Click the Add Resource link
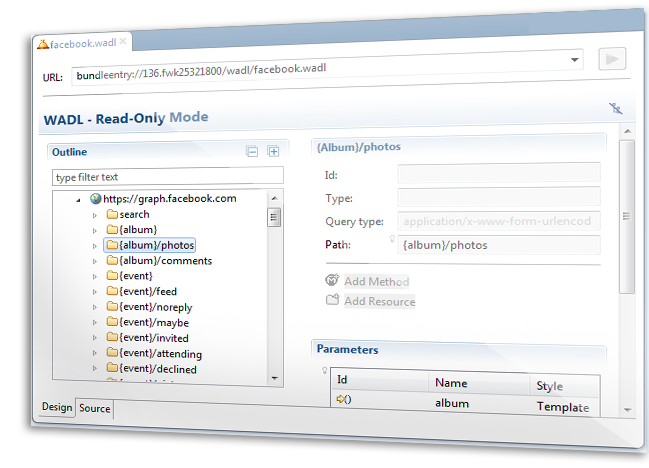This screenshot has width=649, height=468. (379, 302)
